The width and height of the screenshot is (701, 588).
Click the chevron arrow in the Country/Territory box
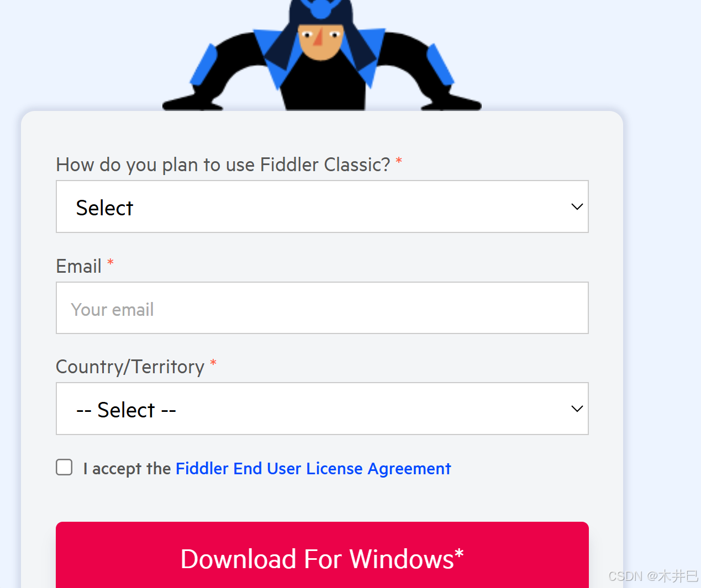coord(577,409)
